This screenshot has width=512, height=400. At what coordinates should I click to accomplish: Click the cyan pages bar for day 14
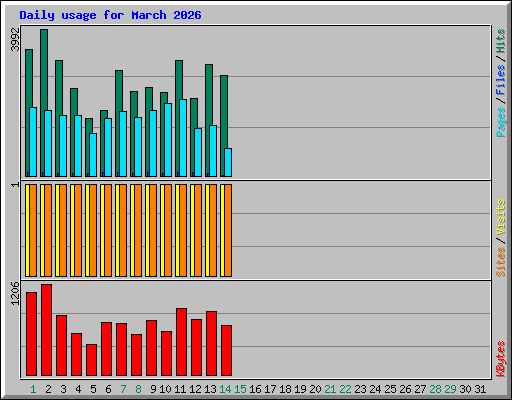228,162
